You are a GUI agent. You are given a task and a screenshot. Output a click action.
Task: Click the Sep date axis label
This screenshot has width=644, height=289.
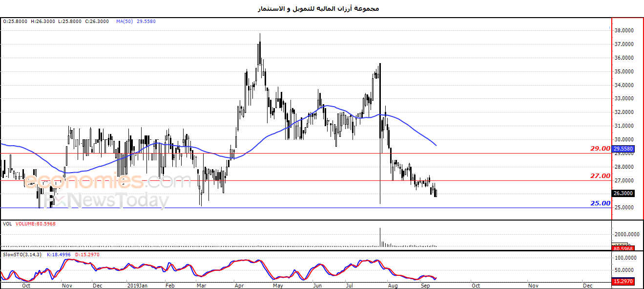coord(426,285)
